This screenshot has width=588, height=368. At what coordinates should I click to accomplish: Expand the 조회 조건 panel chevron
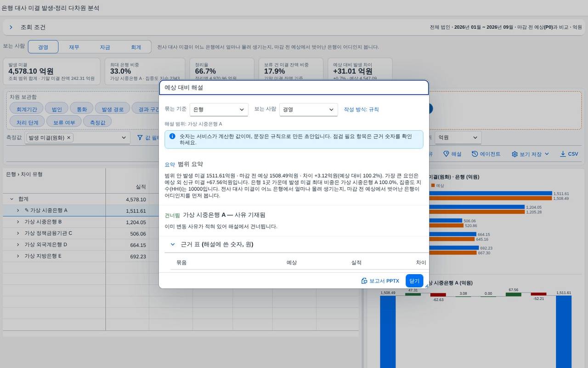point(11,27)
